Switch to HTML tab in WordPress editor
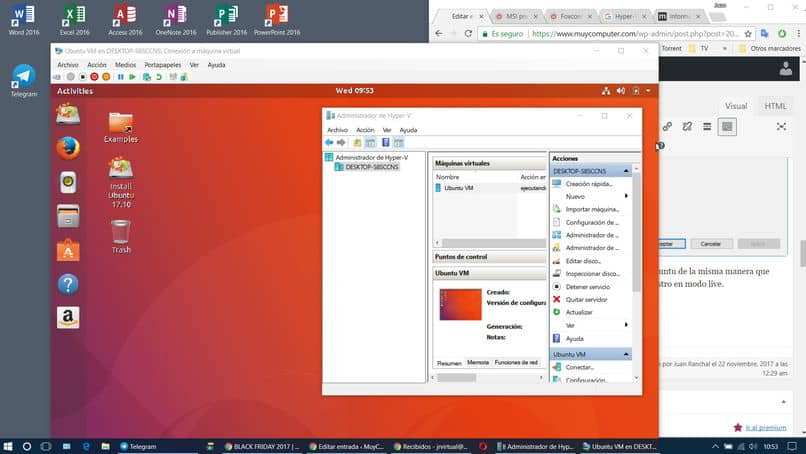 point(775,106)
